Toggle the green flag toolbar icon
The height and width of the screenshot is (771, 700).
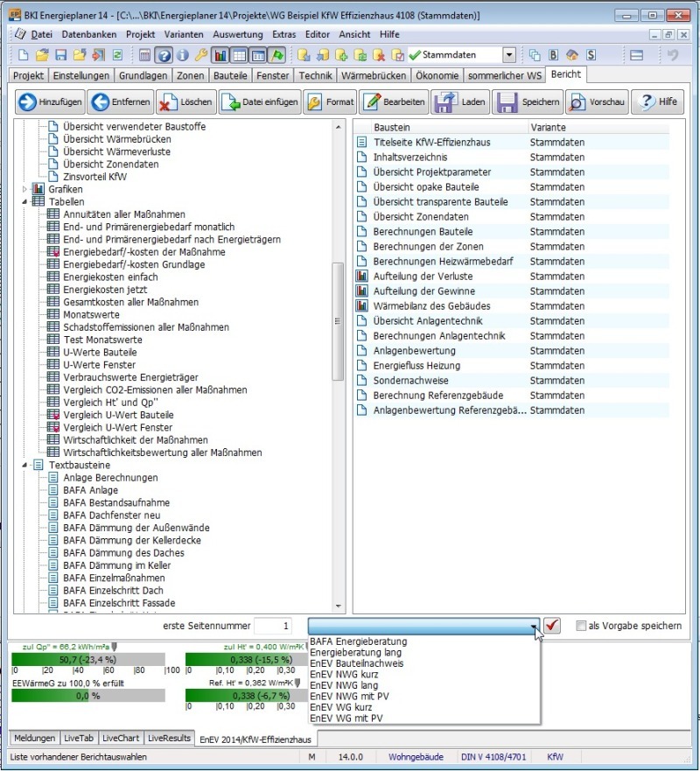click(277, 55)
